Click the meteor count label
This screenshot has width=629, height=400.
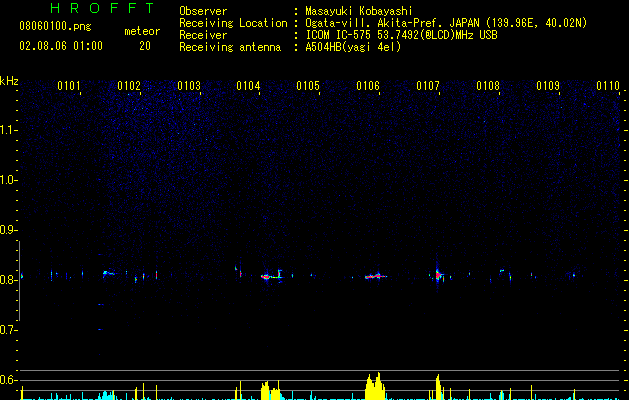(x=142, y=31)
